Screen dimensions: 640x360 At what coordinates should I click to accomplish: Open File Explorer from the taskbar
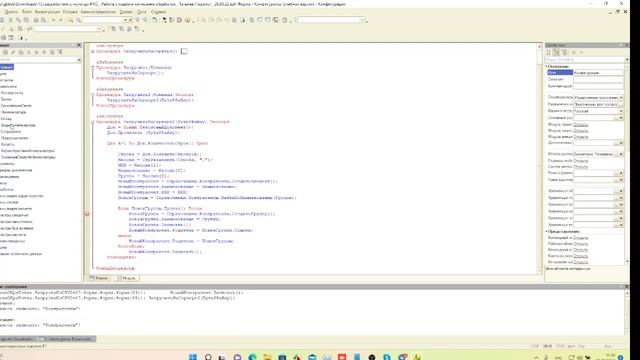pyautogui.click(x=267, y=357)
